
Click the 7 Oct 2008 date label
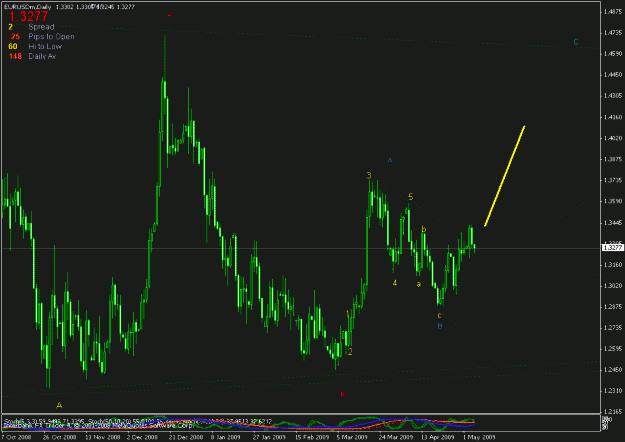tap(16, 437)
